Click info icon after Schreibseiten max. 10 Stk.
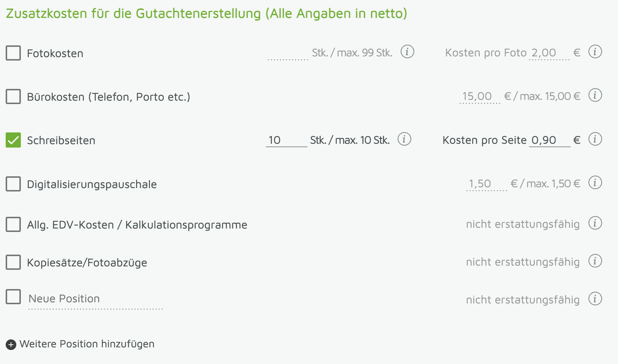Viewport: 618px width, 364px height. point(404,139)
